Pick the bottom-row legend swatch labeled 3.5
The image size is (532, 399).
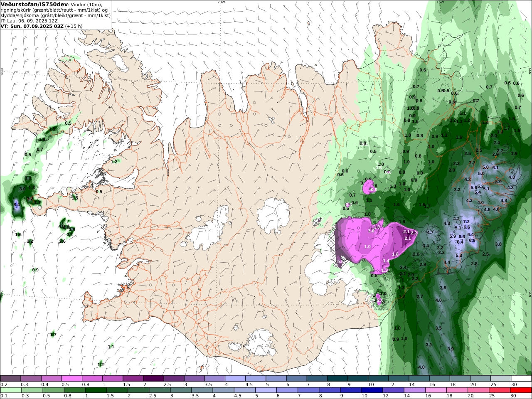pyautogui.click(x=202, y=390)
